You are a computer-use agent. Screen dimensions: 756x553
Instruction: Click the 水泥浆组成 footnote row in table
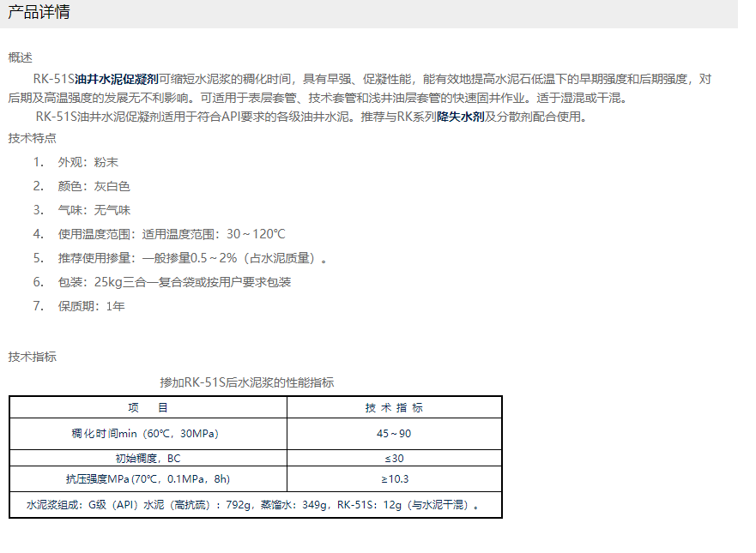tap(254, 505)
